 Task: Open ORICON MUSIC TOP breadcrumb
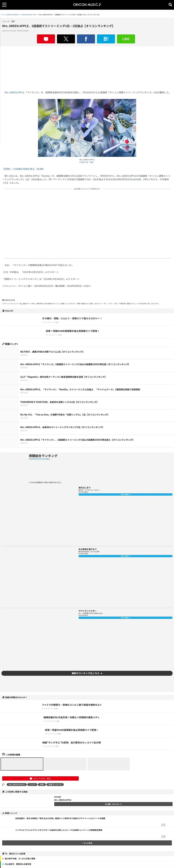coord(29,14)
